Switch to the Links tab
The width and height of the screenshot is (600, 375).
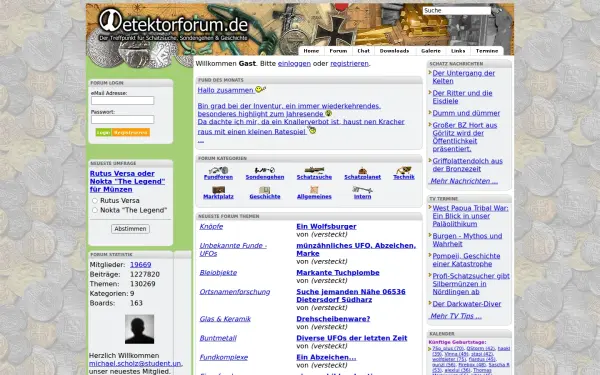pos(458,51)
